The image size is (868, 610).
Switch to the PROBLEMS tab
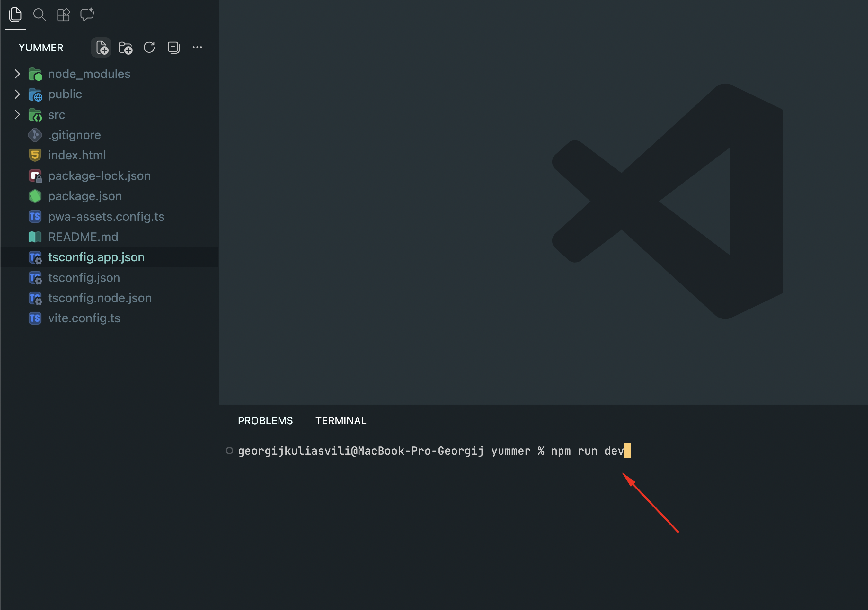coord(265,420)
